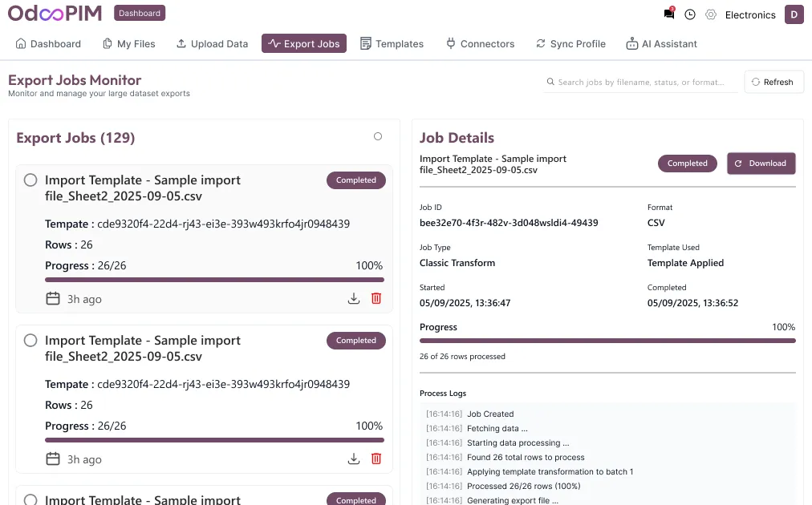Select the second export job radio button
This screenshot has height=505, width=812.
tap(30, 341)
